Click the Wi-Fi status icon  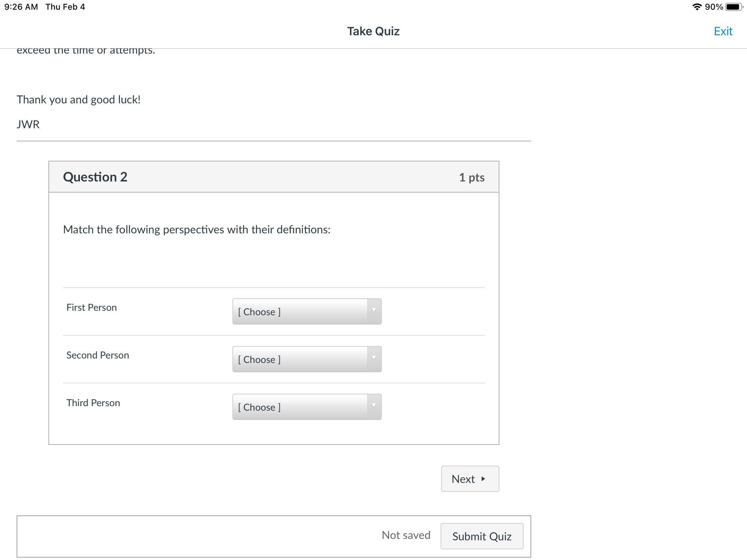(697, 7)
